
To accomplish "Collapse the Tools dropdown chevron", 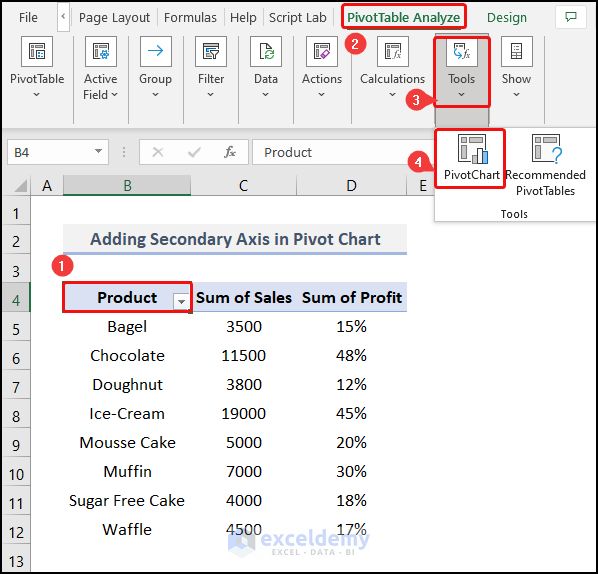I will pyautogui.click(x=461, y=94).
